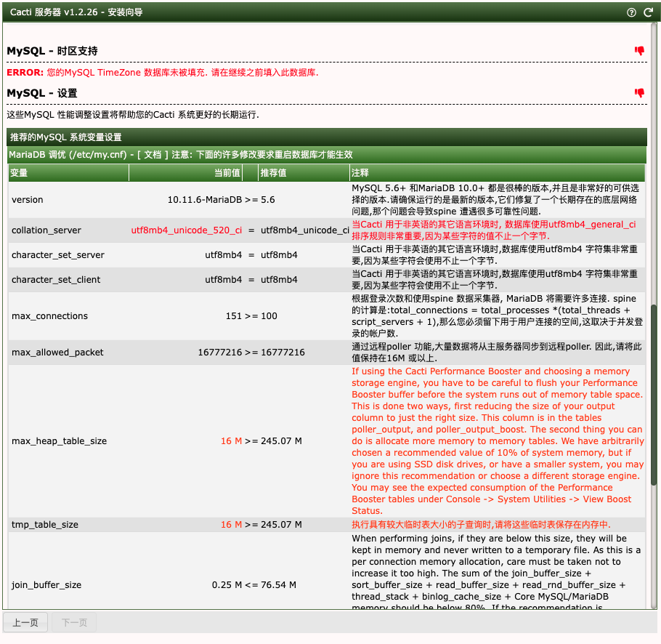Go back with the 上一页 button
661x644 pixels.
click(x=25, y=622)
